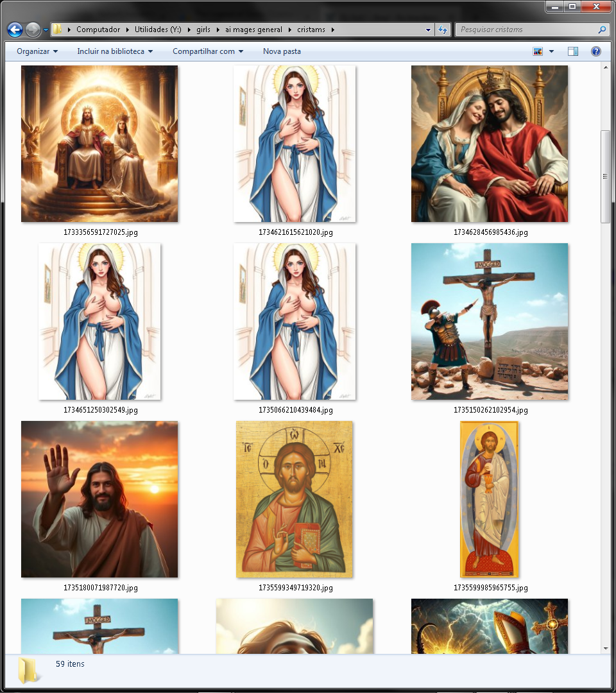Open the girls folder breadcrumb
616x693 pixels.
203,30
